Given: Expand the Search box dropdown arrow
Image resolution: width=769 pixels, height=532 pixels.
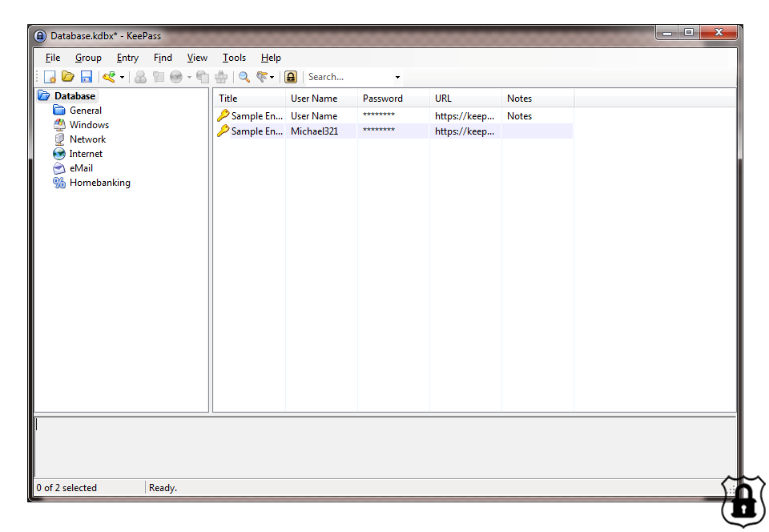Looking at the screenshot, I should pos(398,78).
